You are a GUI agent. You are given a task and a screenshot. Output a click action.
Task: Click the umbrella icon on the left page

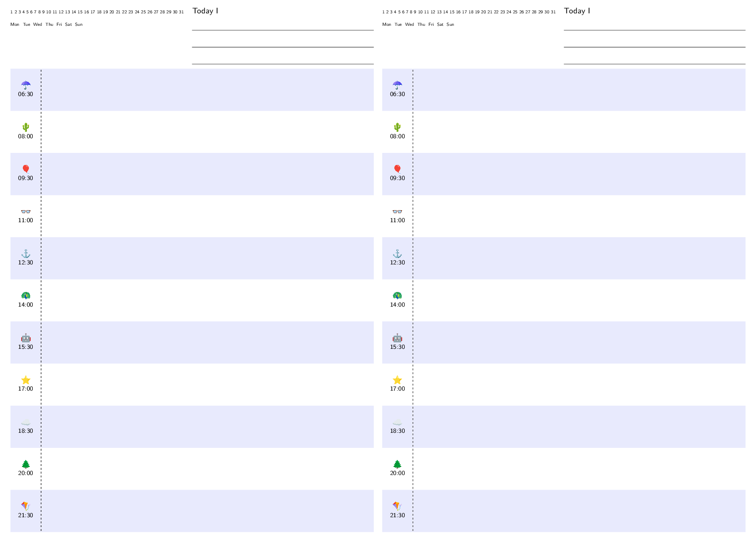[25, 85]
